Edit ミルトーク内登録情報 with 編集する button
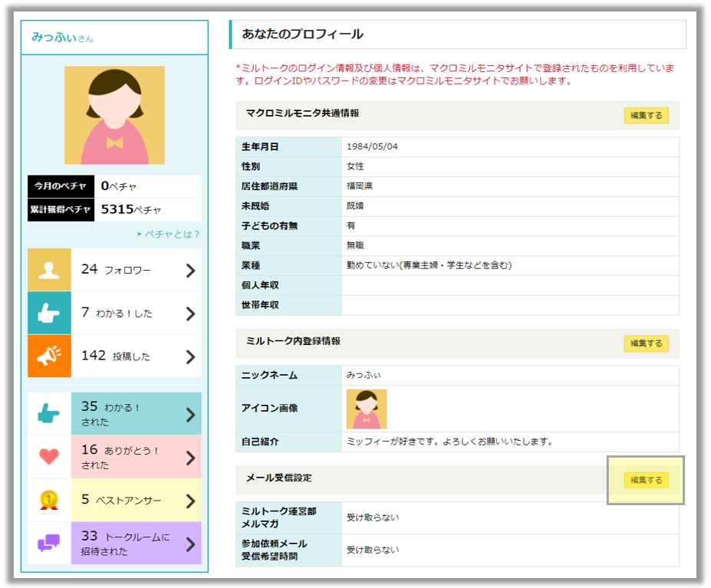 646,343
